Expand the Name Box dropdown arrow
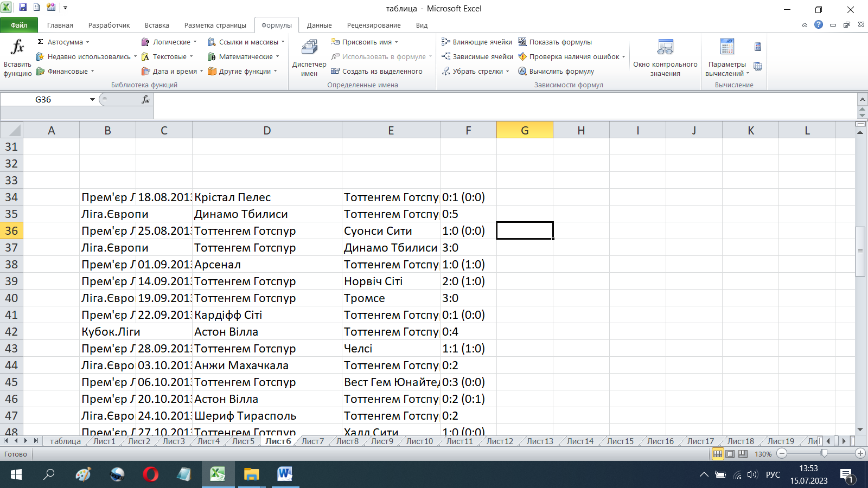868x488 pixels. 92,100
